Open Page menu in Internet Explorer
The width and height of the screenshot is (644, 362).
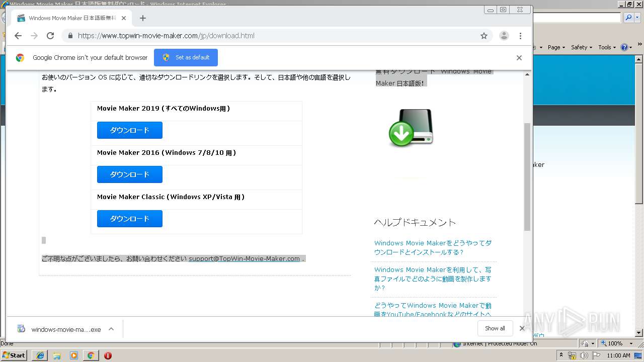556,47
